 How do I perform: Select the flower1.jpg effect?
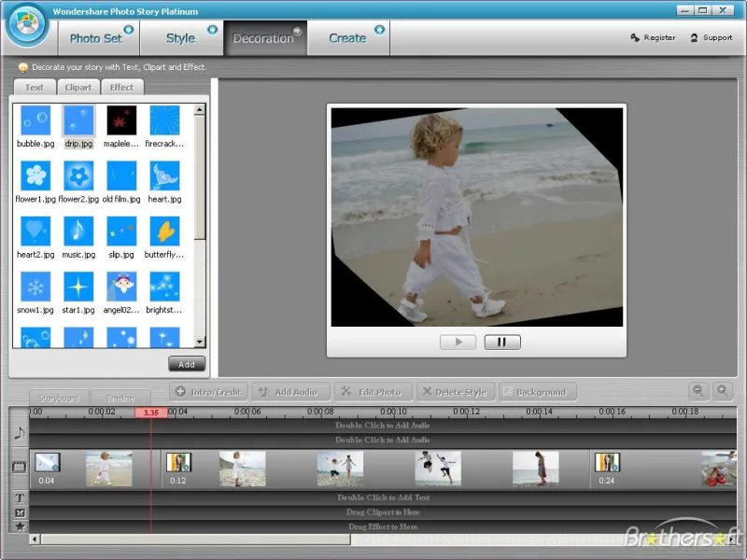pos(35,175)
